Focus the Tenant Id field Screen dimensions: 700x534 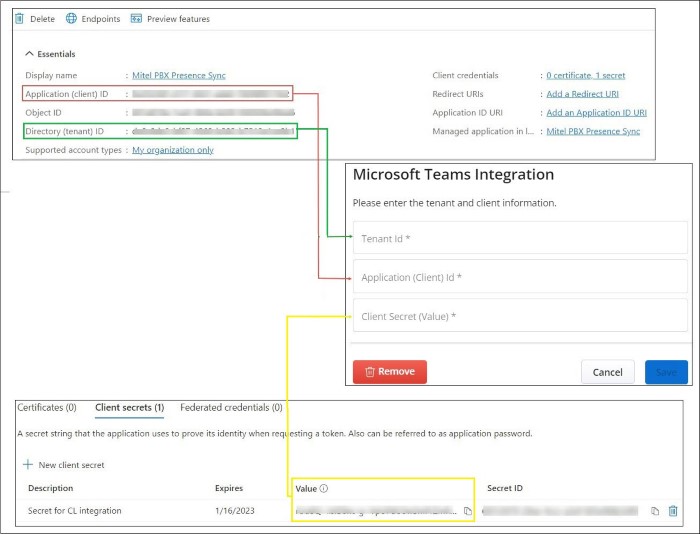coord(520,238)
